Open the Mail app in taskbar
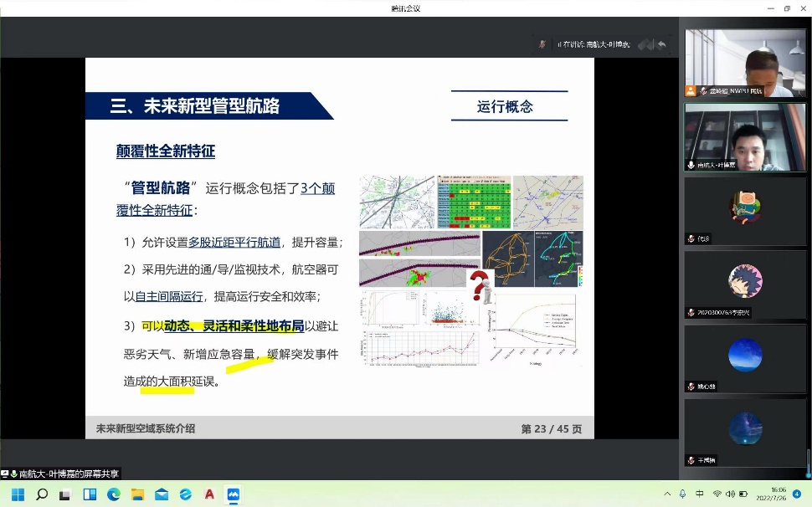Screen dimensions: 812x507 pos(162,494)
